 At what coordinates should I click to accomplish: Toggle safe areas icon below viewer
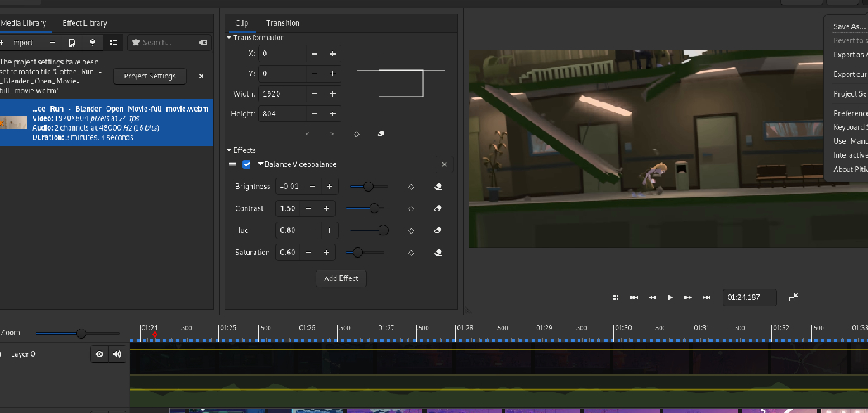(x=616, y=297)
